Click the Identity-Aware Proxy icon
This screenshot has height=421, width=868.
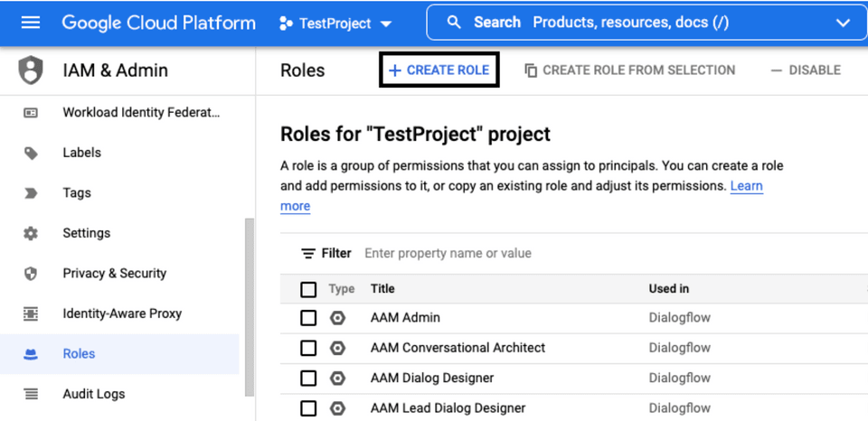31,313
